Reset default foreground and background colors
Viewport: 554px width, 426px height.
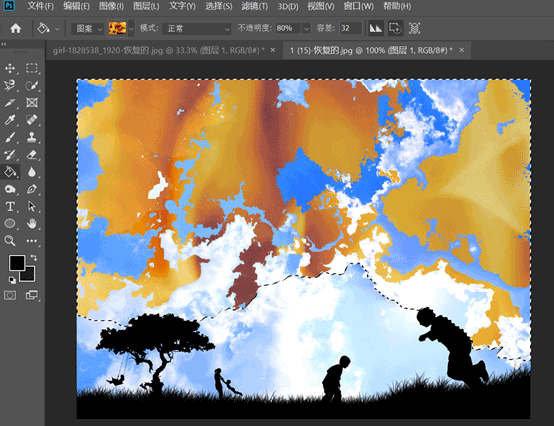[x=12, y=280]
